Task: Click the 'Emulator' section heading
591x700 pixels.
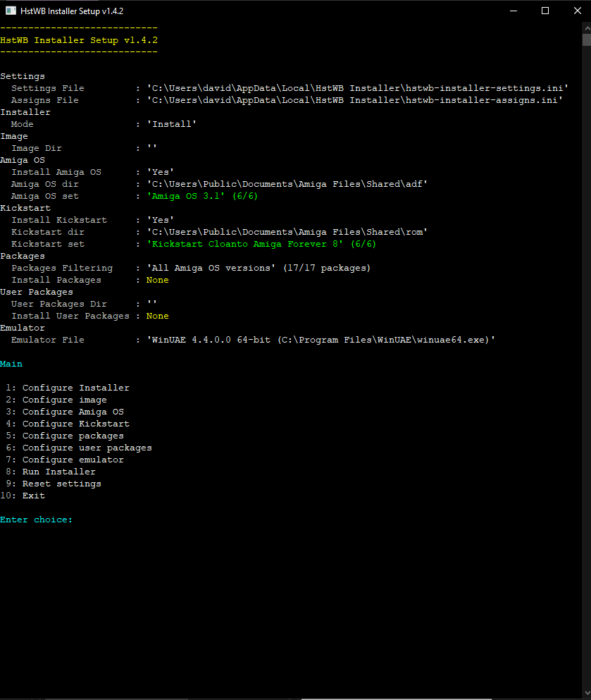Action: [x=23, y=328]
